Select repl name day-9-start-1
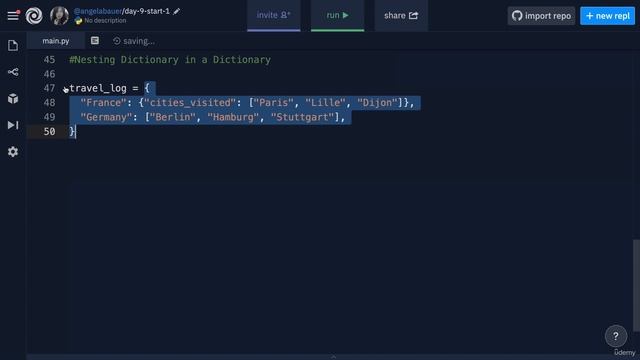The image size is (640, 360). (147, 11)
